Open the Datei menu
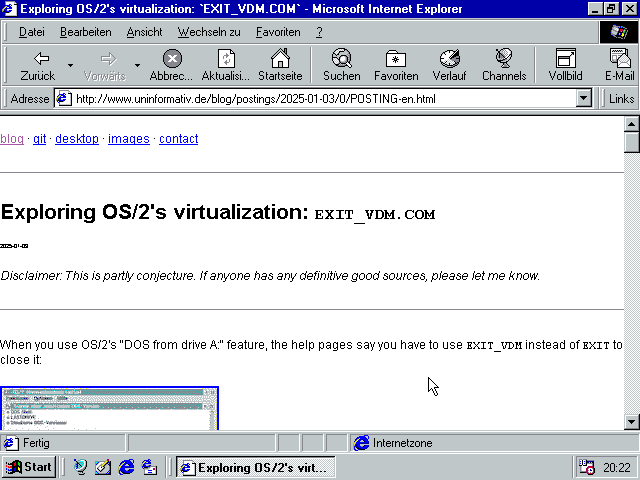Screen dimensions: 640x480 click(x=32, y=32)
